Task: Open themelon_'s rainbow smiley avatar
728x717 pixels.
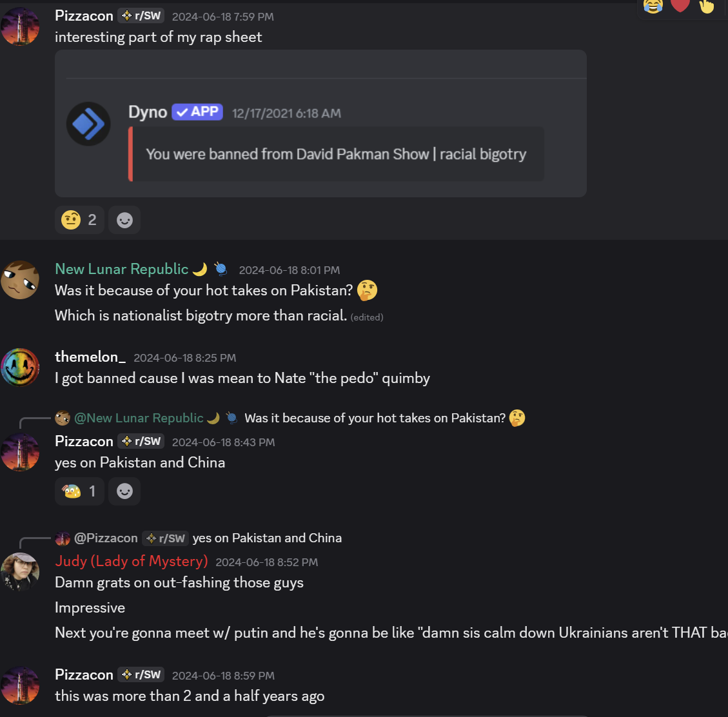Action: 20,367
